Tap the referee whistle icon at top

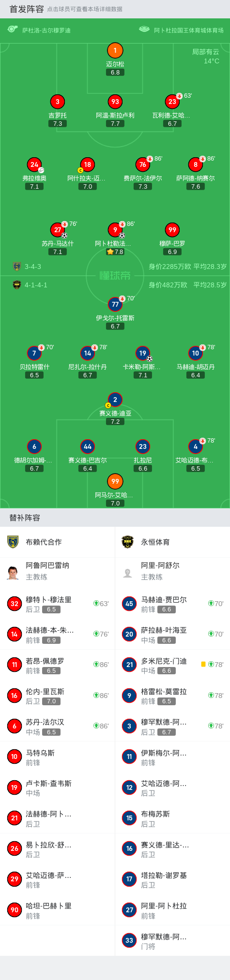tap(13, 30)
